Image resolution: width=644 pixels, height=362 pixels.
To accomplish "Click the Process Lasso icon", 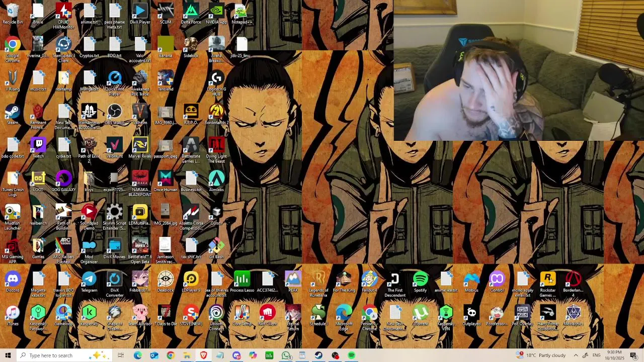I will (242, 282).
